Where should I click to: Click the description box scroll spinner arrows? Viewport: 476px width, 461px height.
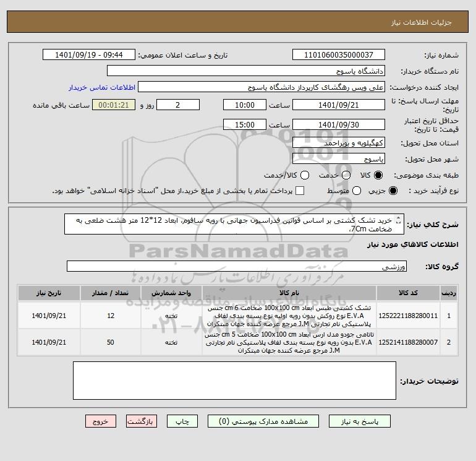pyautogui.click(x=399, y=220)
